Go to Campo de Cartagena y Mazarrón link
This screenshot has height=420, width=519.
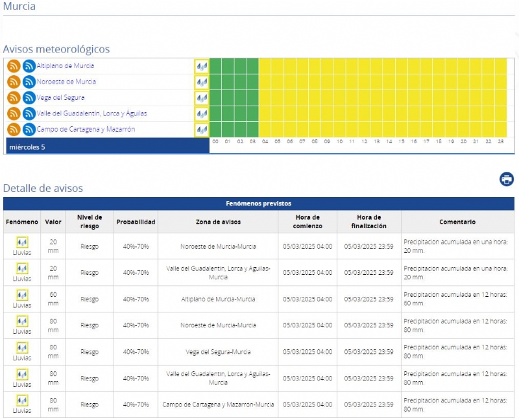tap(86, 130)
